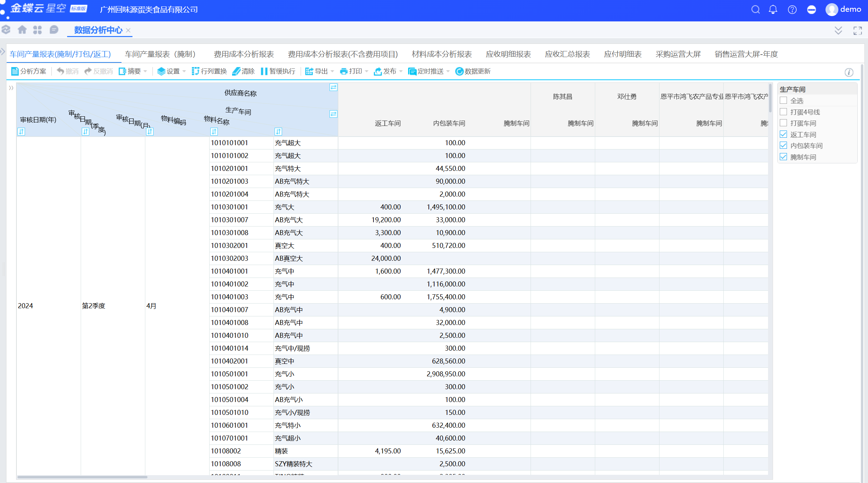
Task: Expand the tab list chevron beside the fullscreen icon
Action: (838, 31)
